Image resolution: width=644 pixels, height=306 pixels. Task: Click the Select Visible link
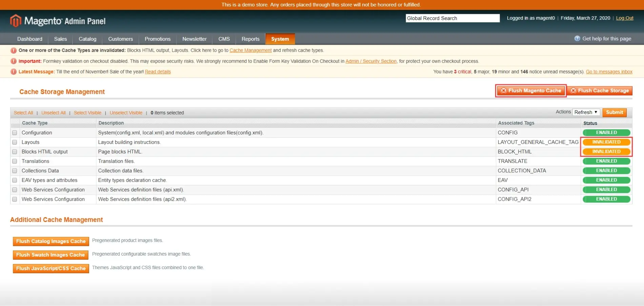(x=87, y=113)
